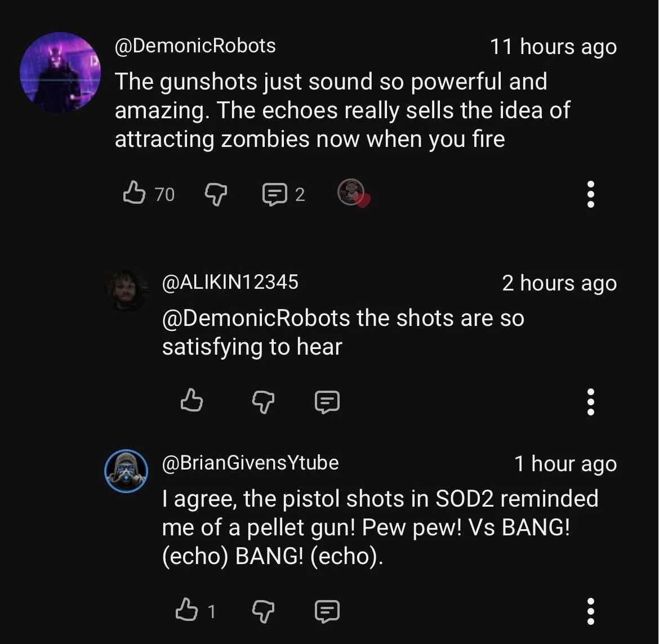This screenshot has height=644, width=659.
Task: Reply to the ALIKIN12345 comment
Action: (327, 401)
